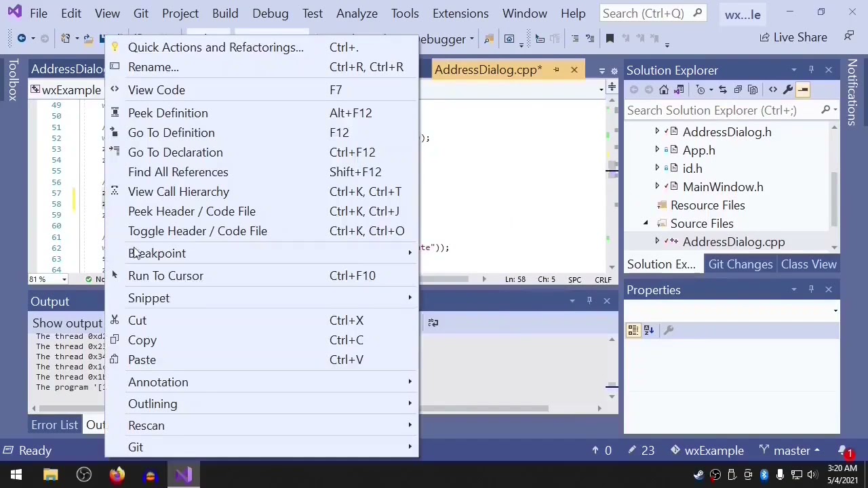Click Navigate Backward arrow in toolbar
Screen dimensions: 868x488
(22, 39)
